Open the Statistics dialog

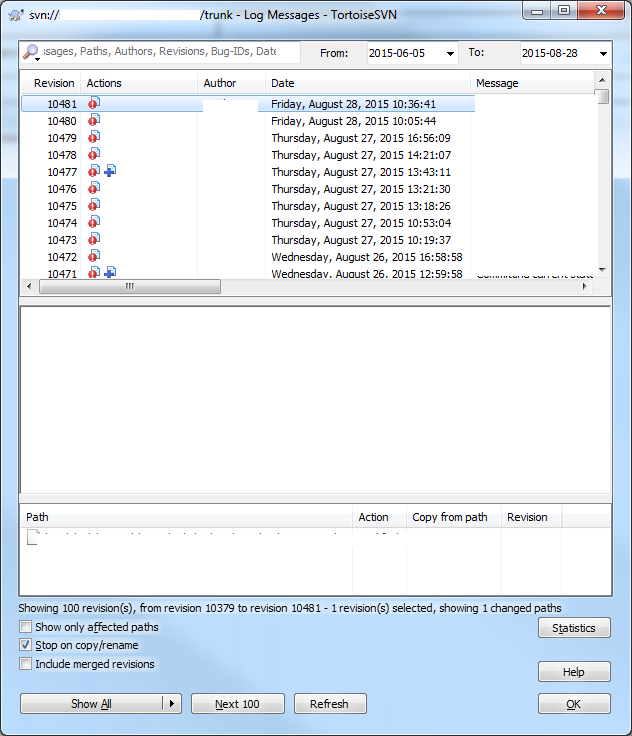574,628
